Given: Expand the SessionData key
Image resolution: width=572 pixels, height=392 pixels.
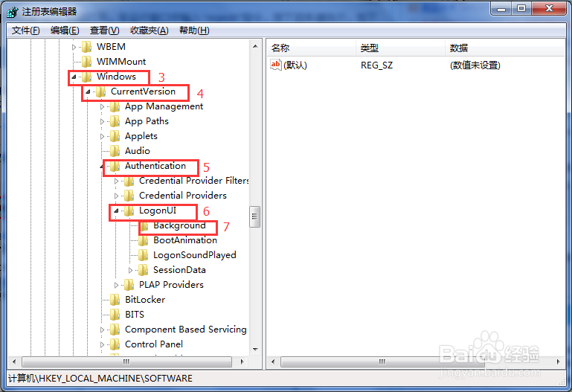Looking at the screenshot, I should click(x=130, y=270).
